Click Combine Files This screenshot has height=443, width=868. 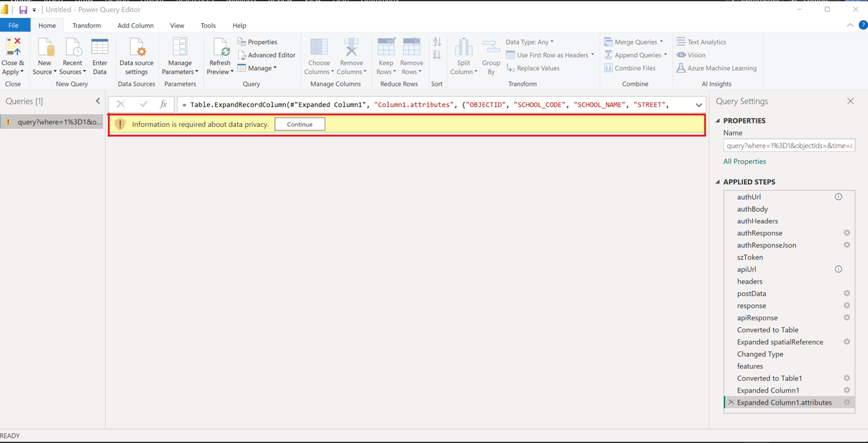tap(630, 68)
